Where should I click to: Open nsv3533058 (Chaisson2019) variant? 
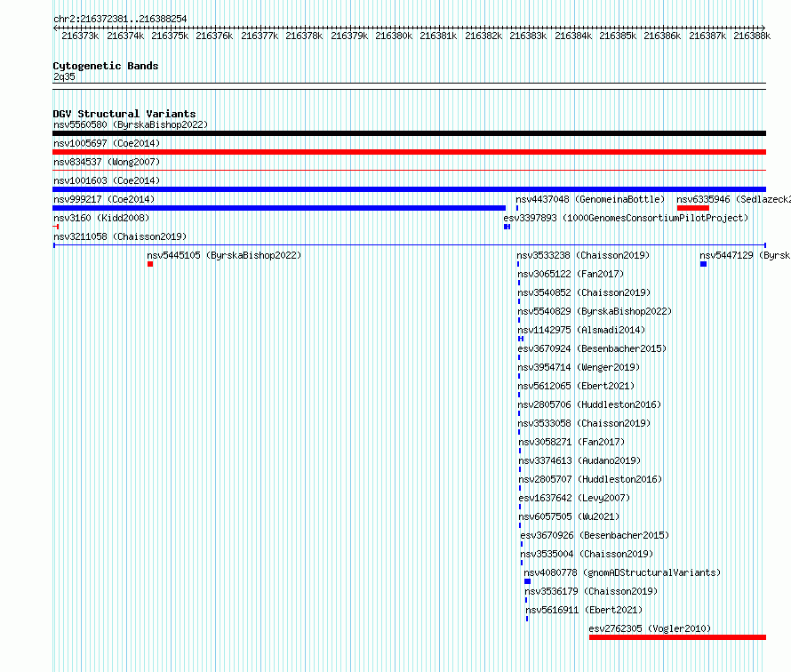coord(584,423)
